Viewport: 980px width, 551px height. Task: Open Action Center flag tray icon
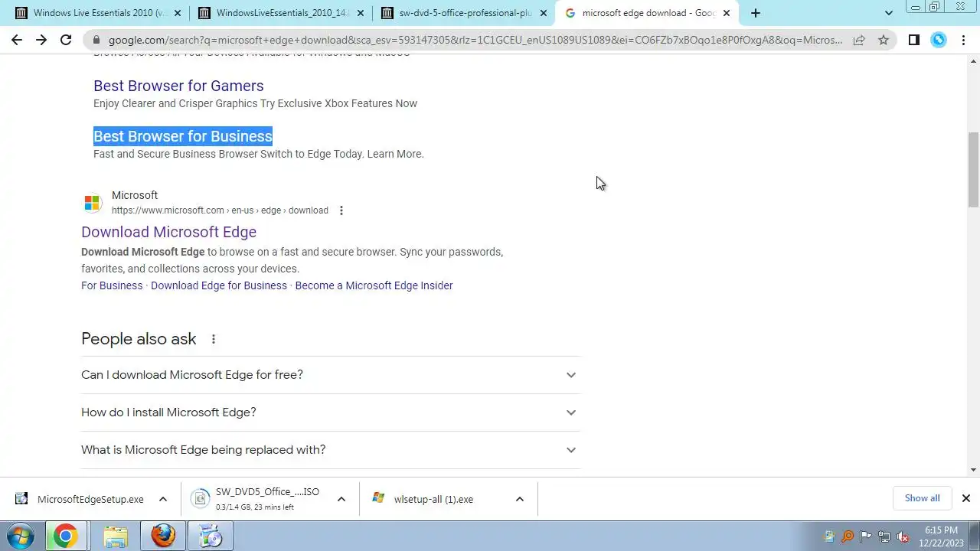tap(866, 536)
